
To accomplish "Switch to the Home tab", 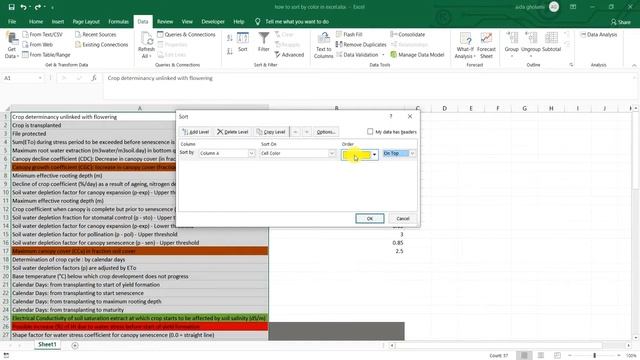I will tap(36, 22).
